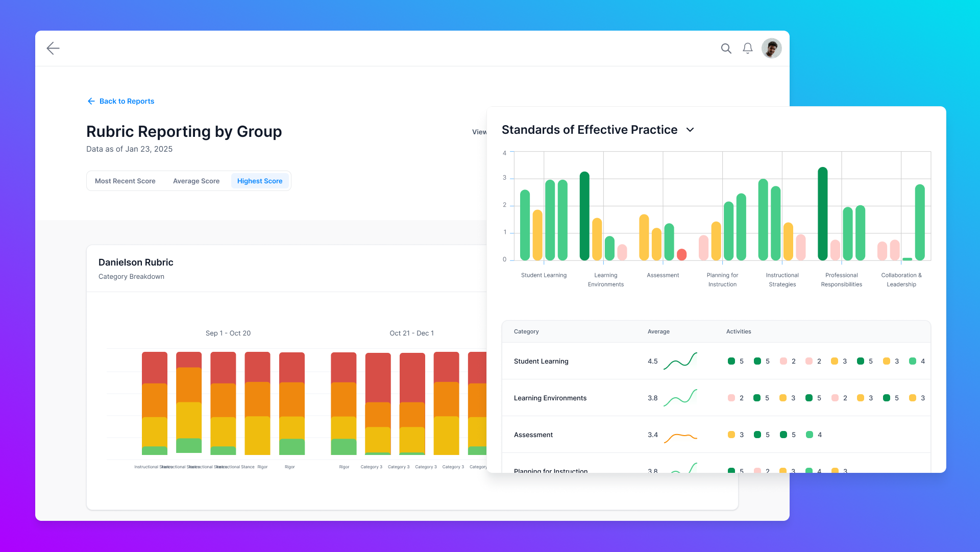Click first activity dot in Assessment row
Screen dimensions: 980x552
(731, 435)
